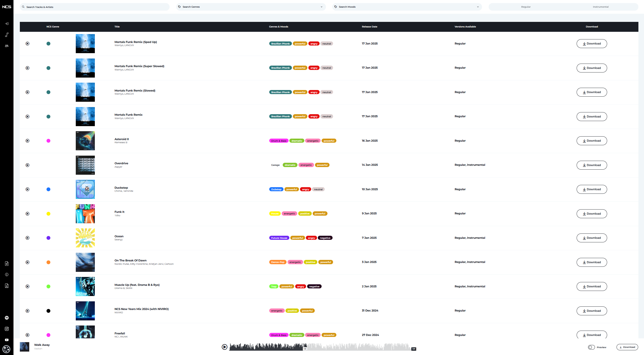Toggle the Preview switch in player bar
This screenshot has width=644, height=355.
click(x=591, y=347)
